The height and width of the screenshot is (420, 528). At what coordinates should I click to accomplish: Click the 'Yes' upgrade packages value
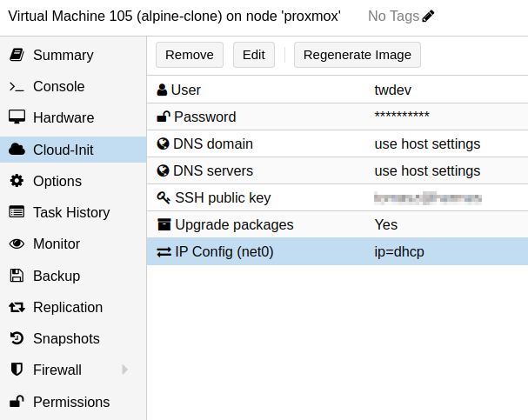click(x=386, y=224)
